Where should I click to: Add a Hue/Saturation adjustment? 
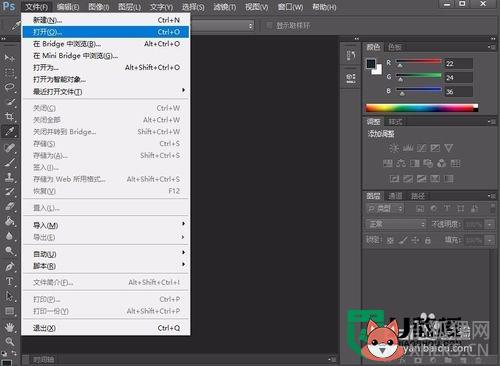point(387,163)
